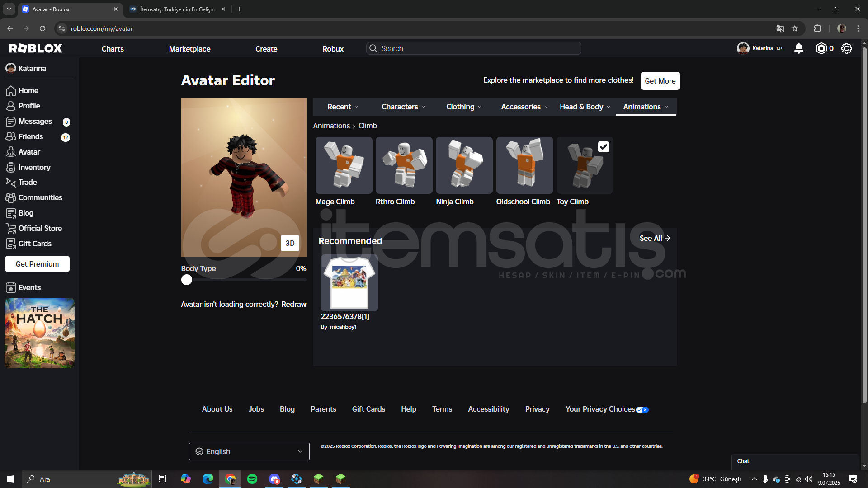The width and height of the screenshot is (868, 488).
Task: Click the Get More button
Action: coord(660,81)
